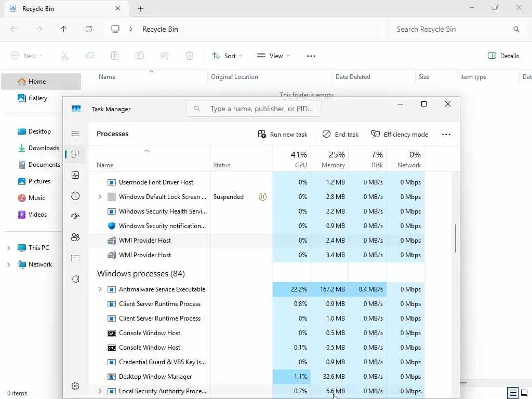Screen dimensions: 532x399
Task: Click the search magnifier in Recycle Bin
Action: click(516, 29)
